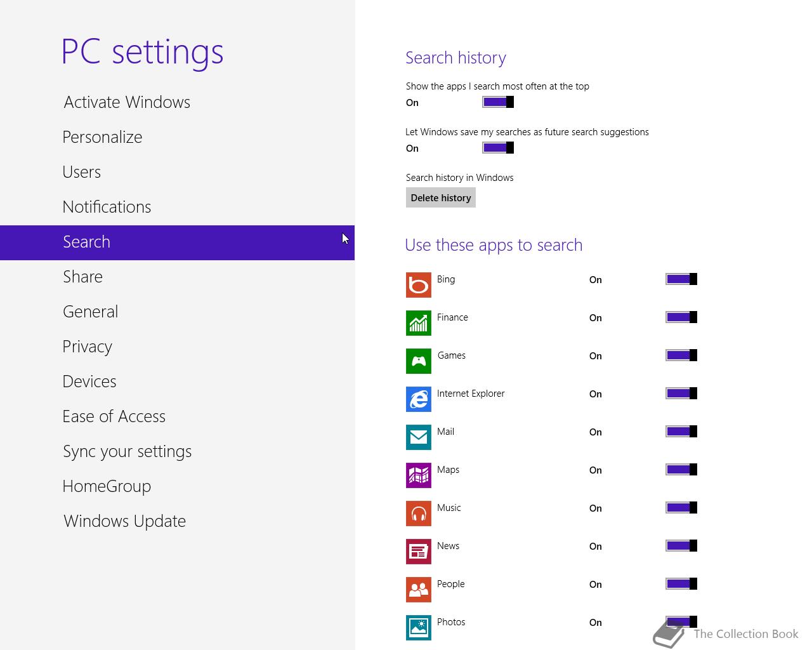This screenshot has height=650, width=812.
Task: Click the PC settings title
Action: (143, 51)
